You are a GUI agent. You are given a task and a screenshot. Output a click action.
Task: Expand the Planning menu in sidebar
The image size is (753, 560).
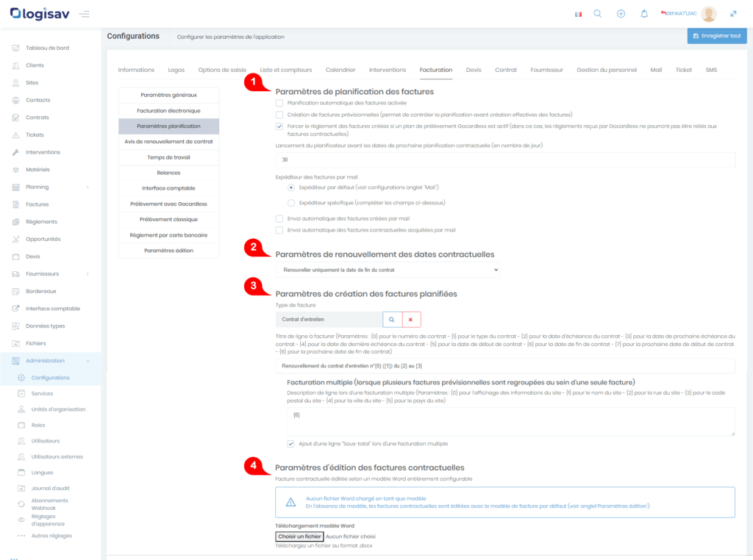point(51,187)
